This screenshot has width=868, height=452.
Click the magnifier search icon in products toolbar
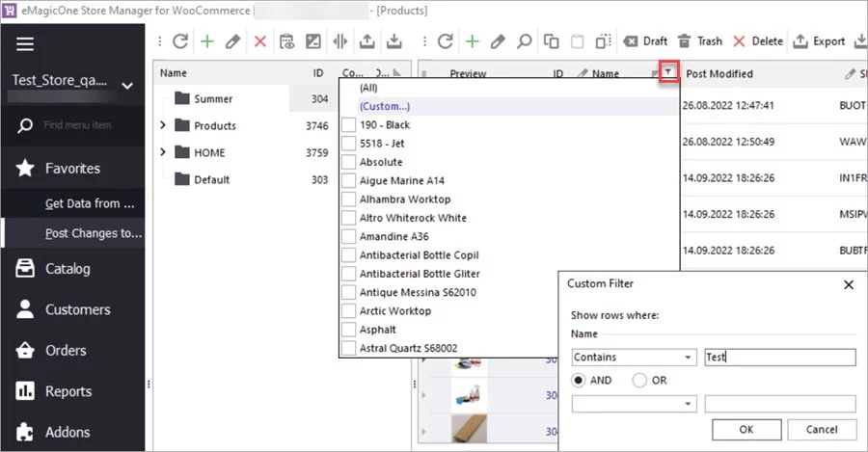tap(524, 41)
